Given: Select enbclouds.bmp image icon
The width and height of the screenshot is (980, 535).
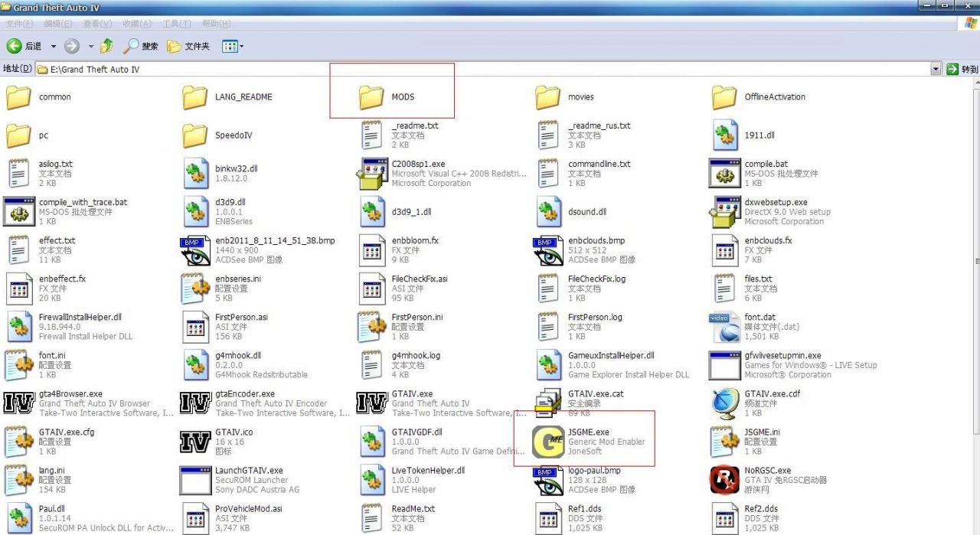Looking at the screenshot, I should [x=548, y=250].
